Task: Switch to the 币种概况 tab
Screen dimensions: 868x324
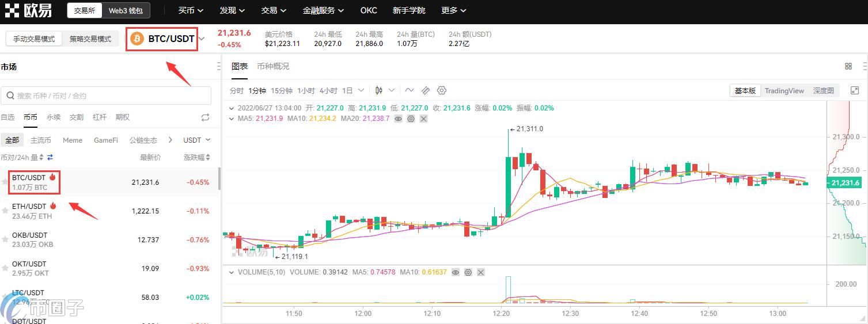Action: [273, 66]
